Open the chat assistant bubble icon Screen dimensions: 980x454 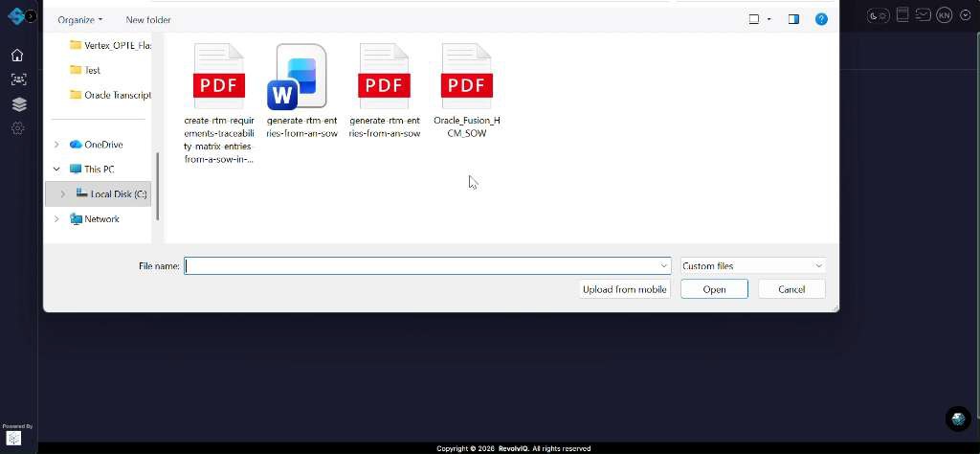(957, 419)
